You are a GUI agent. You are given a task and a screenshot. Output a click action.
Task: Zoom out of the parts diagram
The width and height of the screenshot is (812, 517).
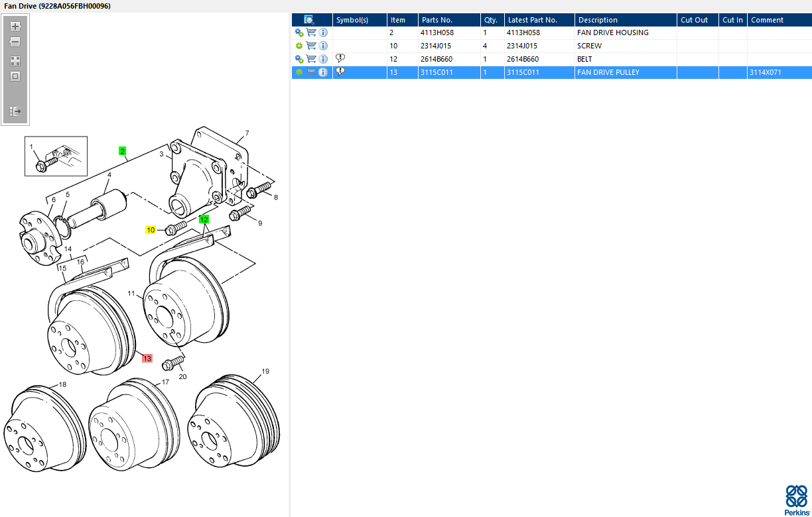pyautogui.click(x=15, y=42)
